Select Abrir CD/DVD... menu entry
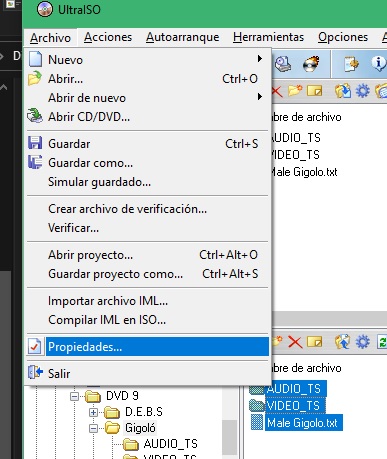The height and width of the screenshot is (459, 387). 147,117
